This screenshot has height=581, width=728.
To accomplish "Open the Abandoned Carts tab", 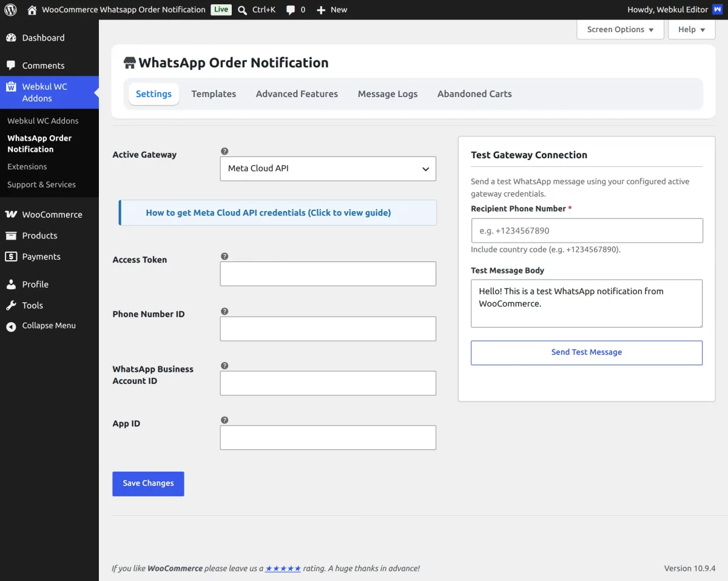I will 474,94.
